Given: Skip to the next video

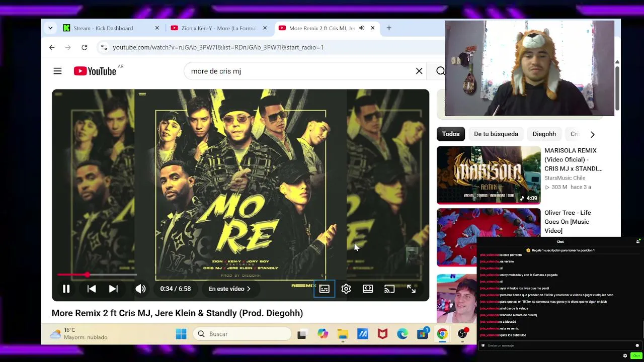Looking at the screenshot, I should 113,289.
